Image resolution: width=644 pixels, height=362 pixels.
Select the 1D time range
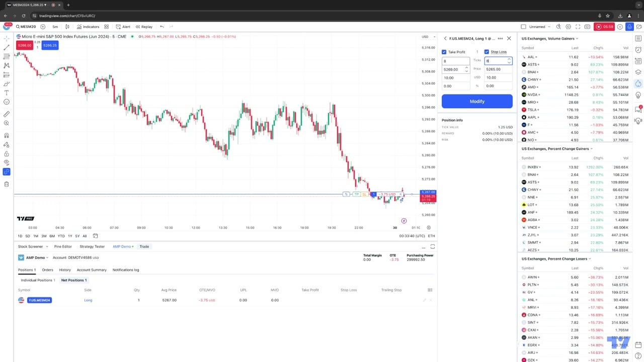pyautogui.click(x=20, y=236)
